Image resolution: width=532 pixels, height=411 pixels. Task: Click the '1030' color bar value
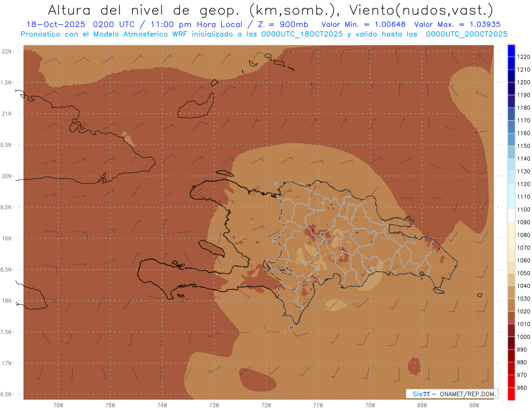[x=524, y=298]
